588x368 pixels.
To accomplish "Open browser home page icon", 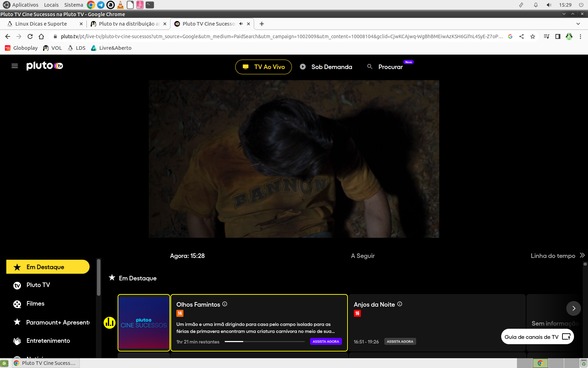I will tap(41, 36).
